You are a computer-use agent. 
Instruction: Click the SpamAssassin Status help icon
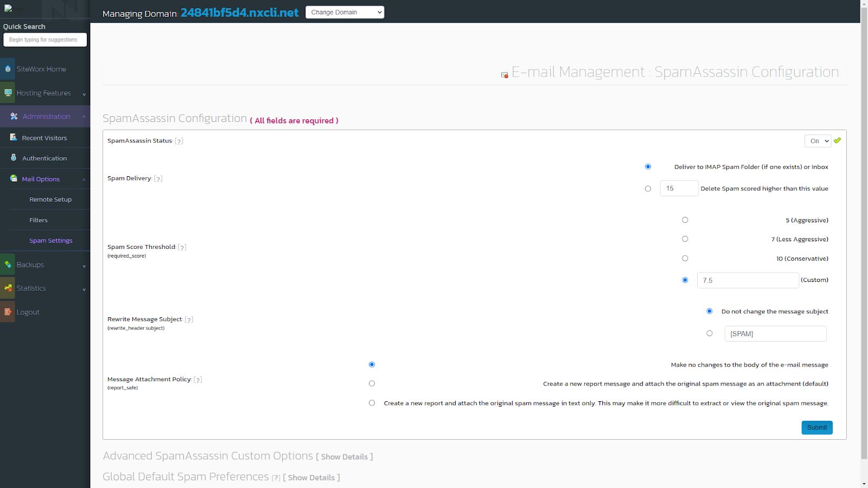tap(179, 140)
